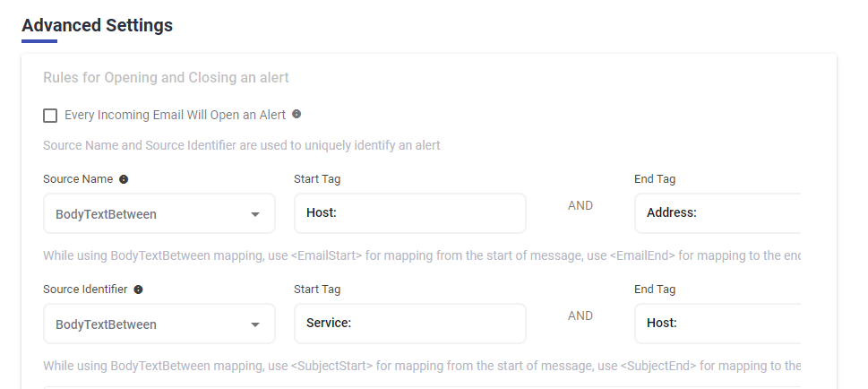Expand the Source Identifier BodyTextBetween dropdown

coord(159,324)
